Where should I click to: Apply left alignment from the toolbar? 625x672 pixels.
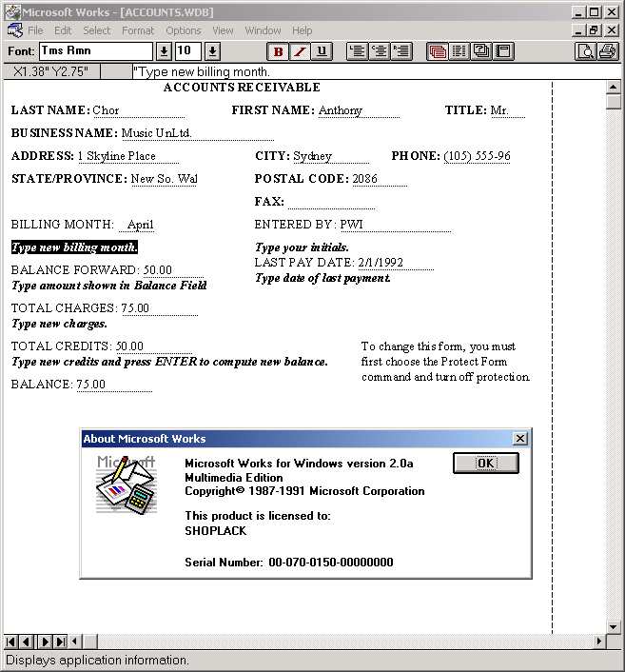tap(358, 51)
